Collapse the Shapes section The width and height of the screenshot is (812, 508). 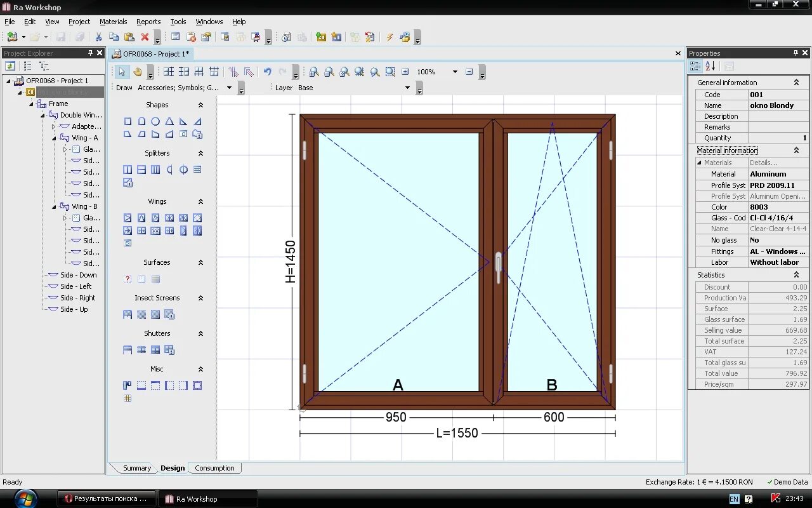(x=200, y=105)
